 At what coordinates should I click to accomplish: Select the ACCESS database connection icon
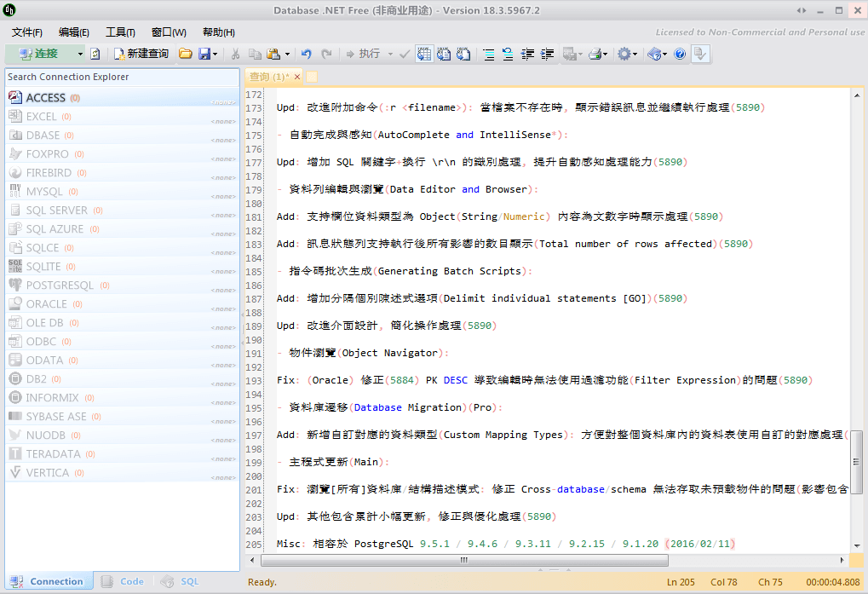pyautogui.click(x=17, y=97)
